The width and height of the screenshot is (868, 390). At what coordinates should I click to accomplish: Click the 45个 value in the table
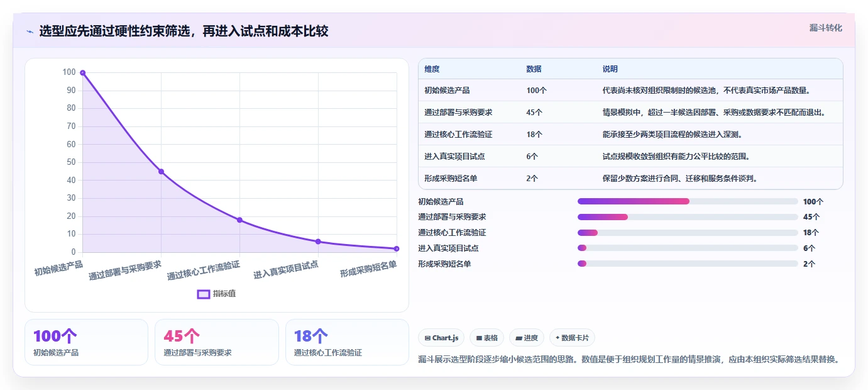(534, 113)
